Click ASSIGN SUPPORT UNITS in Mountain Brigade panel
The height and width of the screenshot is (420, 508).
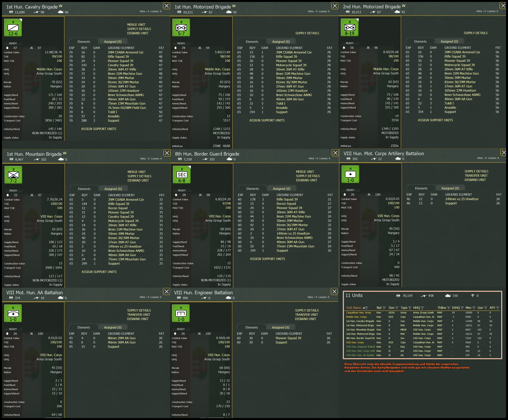point(99,272)
